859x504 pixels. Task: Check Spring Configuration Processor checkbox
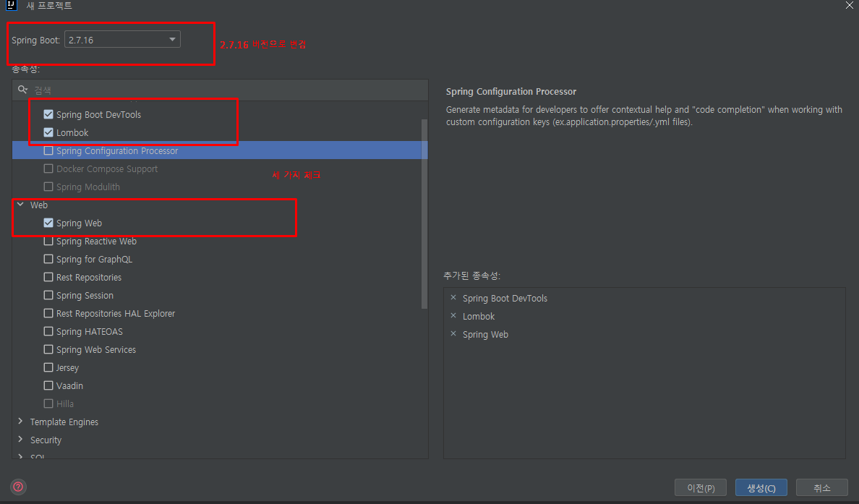click(48, 150)
